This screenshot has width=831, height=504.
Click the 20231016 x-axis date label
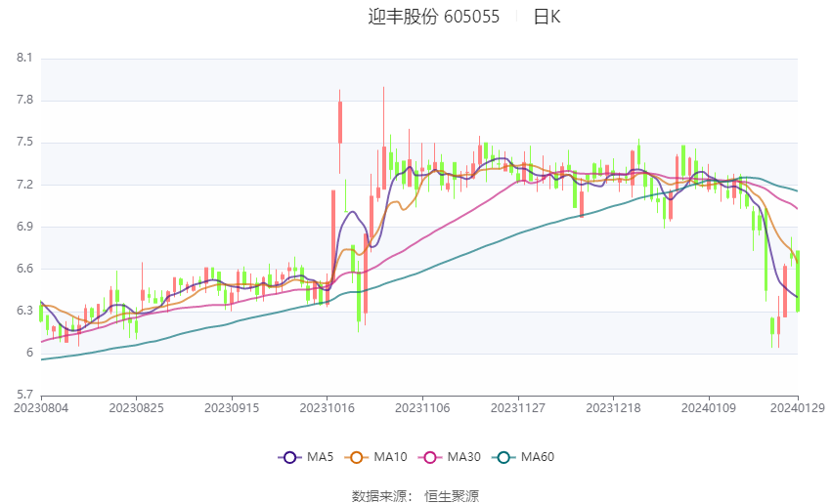327,408
